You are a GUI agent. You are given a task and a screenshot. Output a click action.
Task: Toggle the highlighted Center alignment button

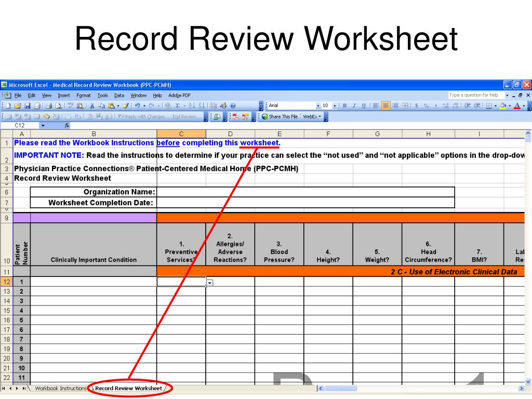coord(386,106)
